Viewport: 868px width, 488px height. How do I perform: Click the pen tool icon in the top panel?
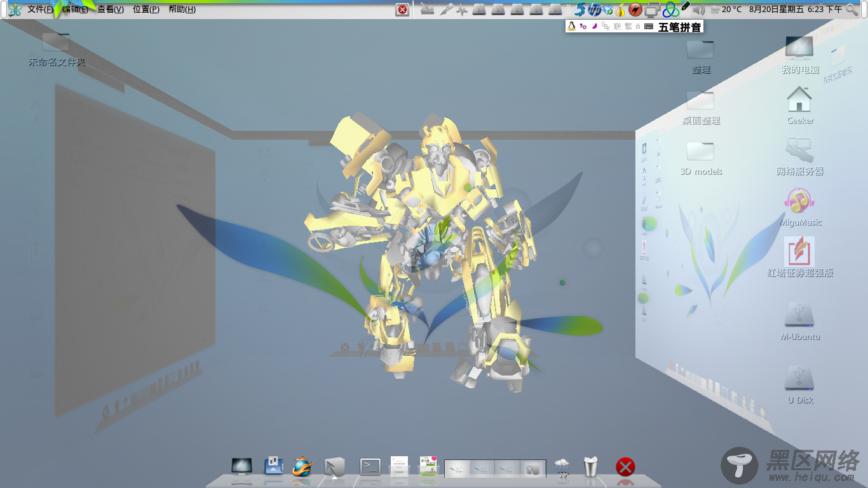tap(447, 10)
